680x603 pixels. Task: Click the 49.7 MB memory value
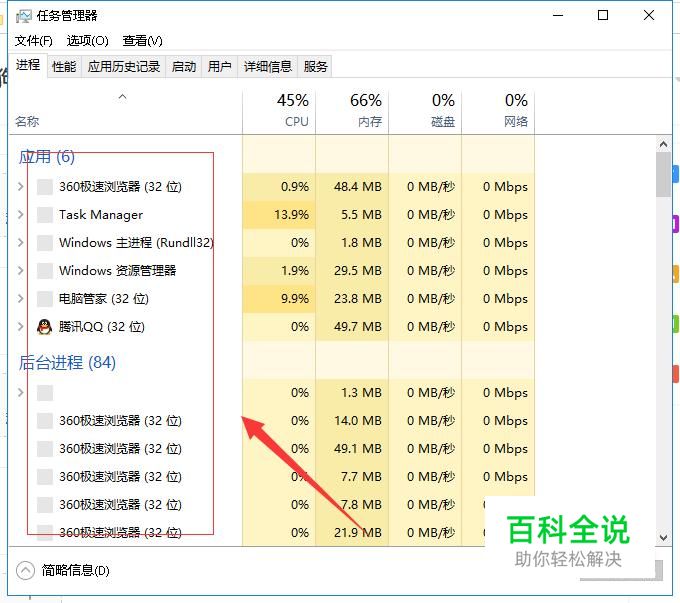[358, 327]
